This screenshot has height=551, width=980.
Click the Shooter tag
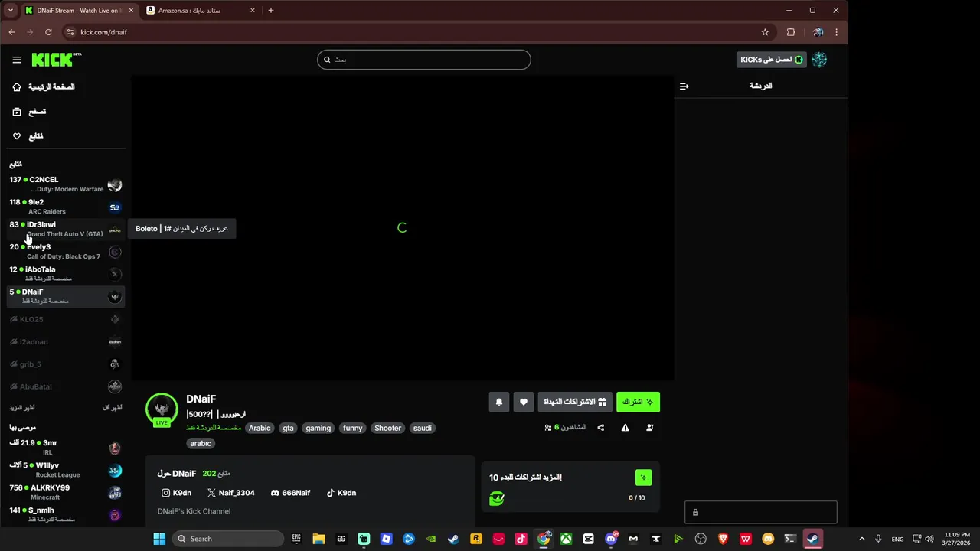point(387,429)
